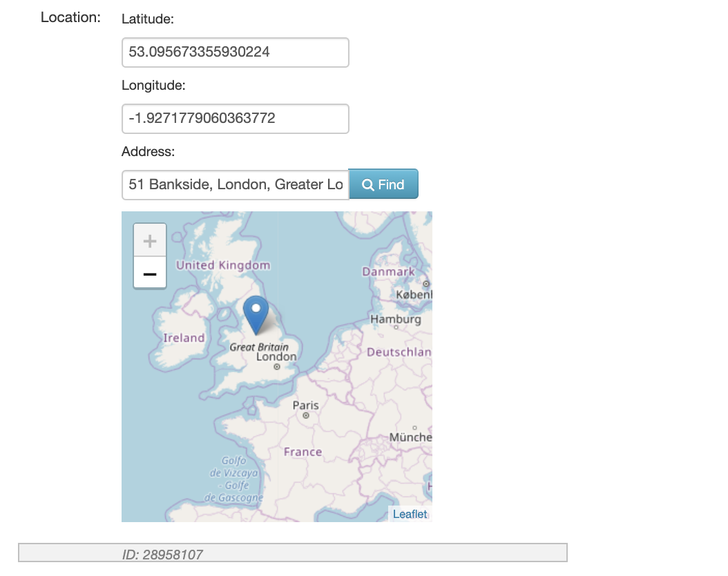This screenshot has height=576, width=728.
Task: Click into the Address text field
Action: (236, 185)
